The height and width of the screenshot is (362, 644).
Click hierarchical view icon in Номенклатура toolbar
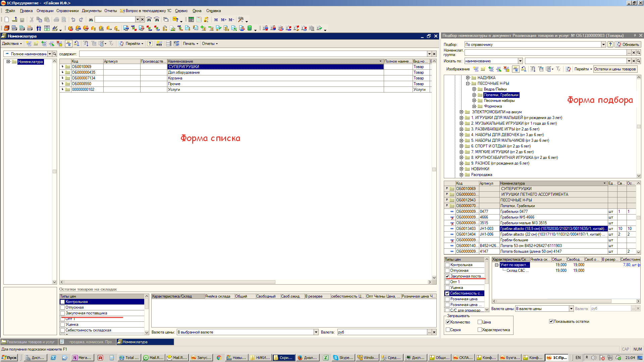68,44
